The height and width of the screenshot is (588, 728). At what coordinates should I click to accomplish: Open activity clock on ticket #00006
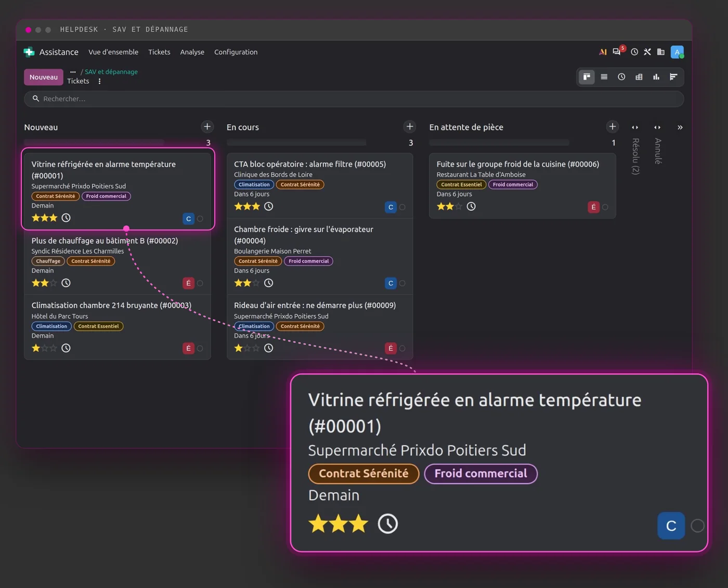click(471, 207)
